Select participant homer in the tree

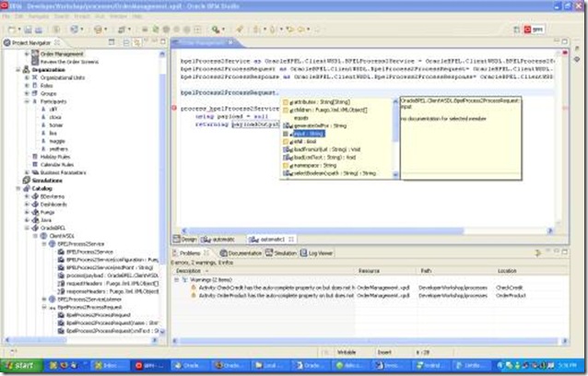(56, 125)
